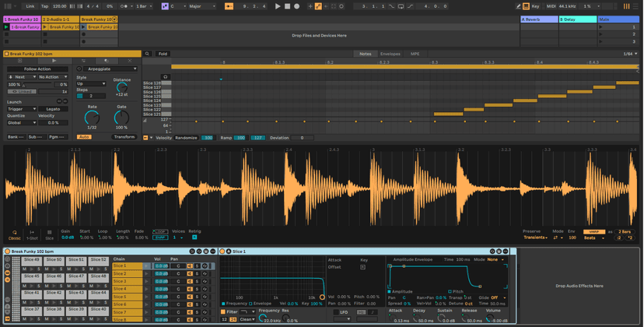This screenshot has height=327, width=644.
Task: Select 1-Shot playback mode in Simpler
Action: coord(32,235)
